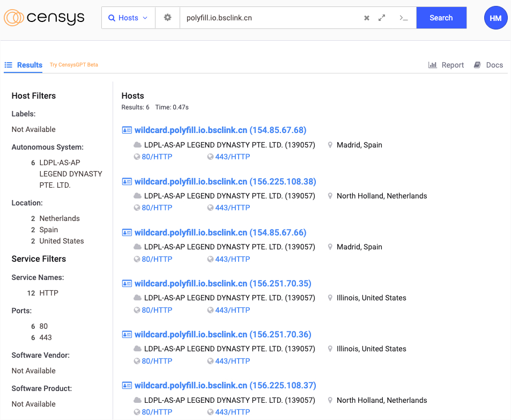Open host wildcard.polyfill.io.bsclink.cn (156.251.70.35)
The image size is (511, 420).
223,283
